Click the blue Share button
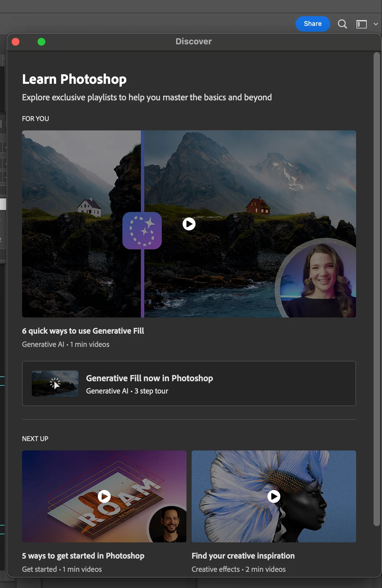The image size is (382, 588). tap(313, 24)
